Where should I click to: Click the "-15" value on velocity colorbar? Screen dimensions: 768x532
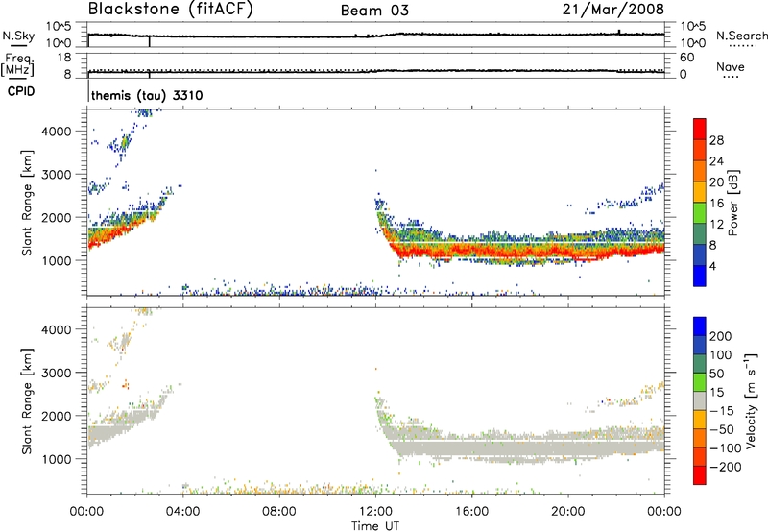[x=721, y=410]
